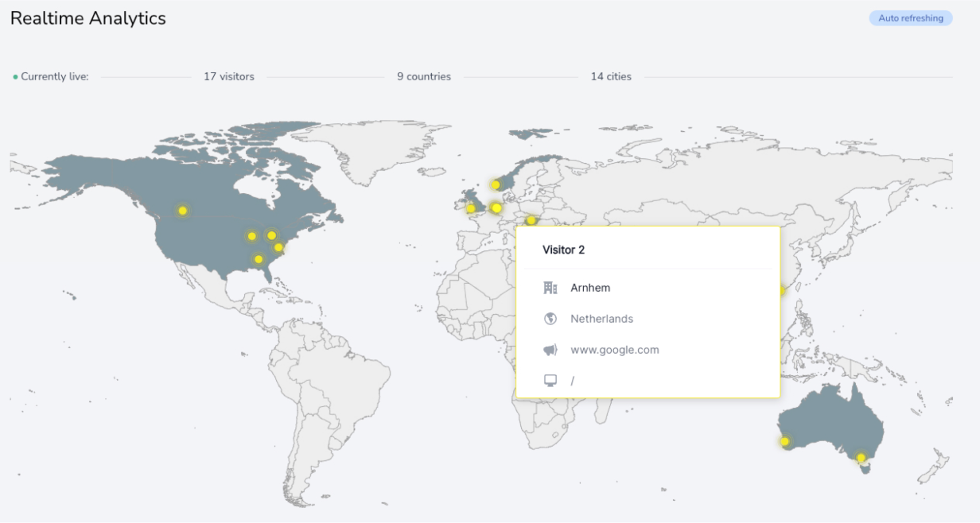Select the visitor marker over Norway

495,184
